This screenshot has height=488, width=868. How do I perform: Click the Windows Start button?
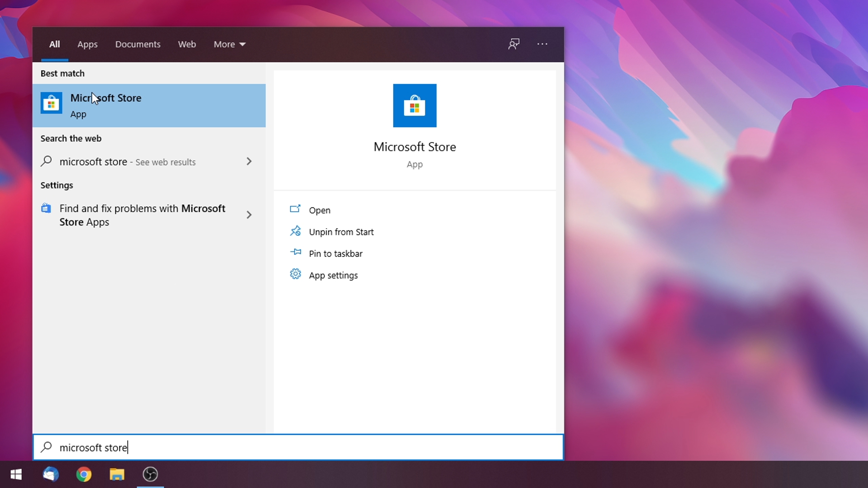[16, 474]
